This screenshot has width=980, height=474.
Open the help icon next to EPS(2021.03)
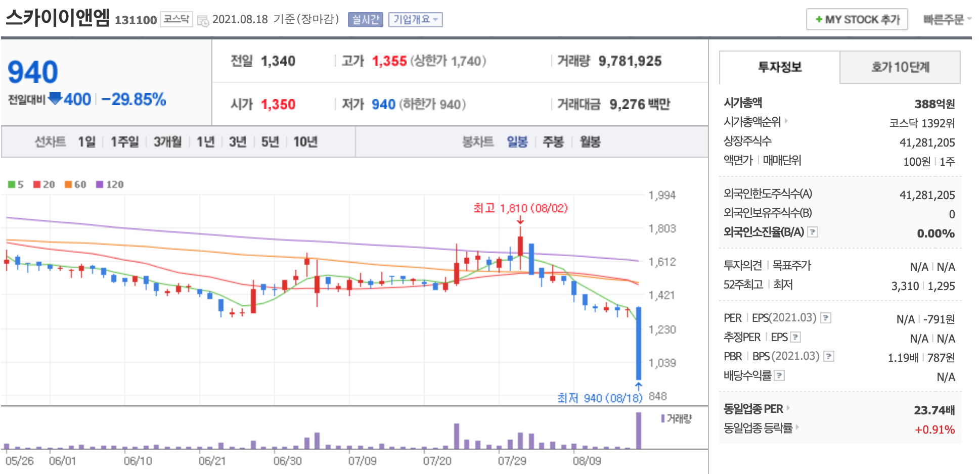coord(826,318)
